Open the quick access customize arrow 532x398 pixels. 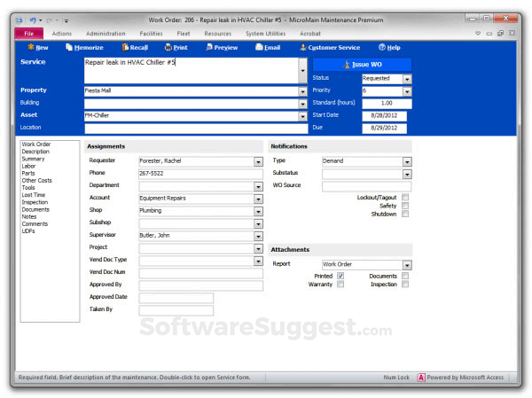[x=66, y=20]
